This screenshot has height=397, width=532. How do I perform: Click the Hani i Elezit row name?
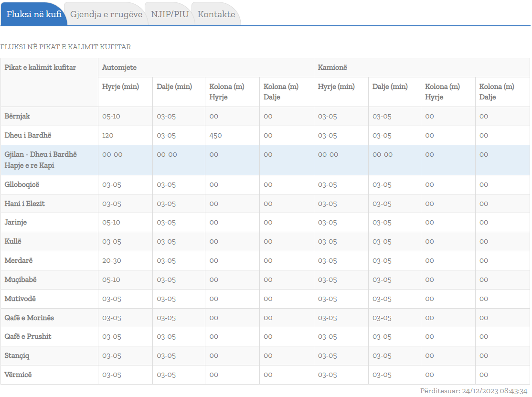point(25,204)
